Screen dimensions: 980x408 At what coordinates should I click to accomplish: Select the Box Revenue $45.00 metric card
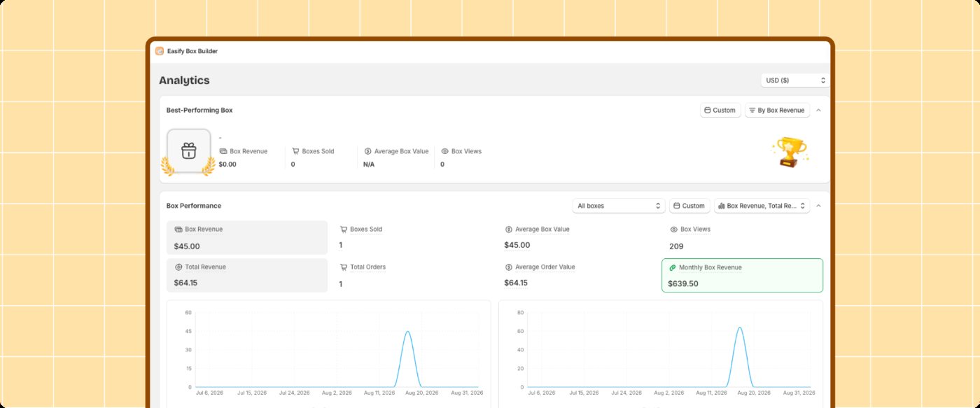point(247,238)
